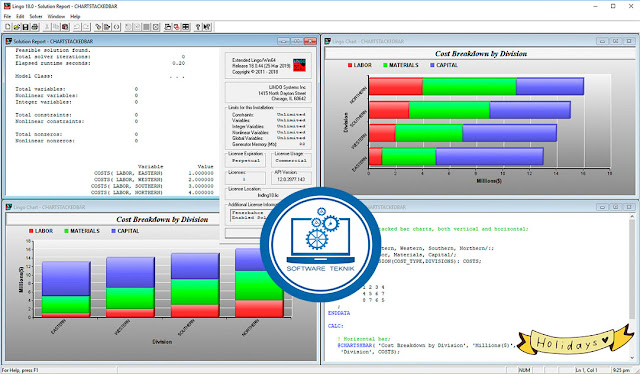Click red LABOR swatch in horizontal chart legend
Screen dimensions: 640x374
tap(350, 65)
